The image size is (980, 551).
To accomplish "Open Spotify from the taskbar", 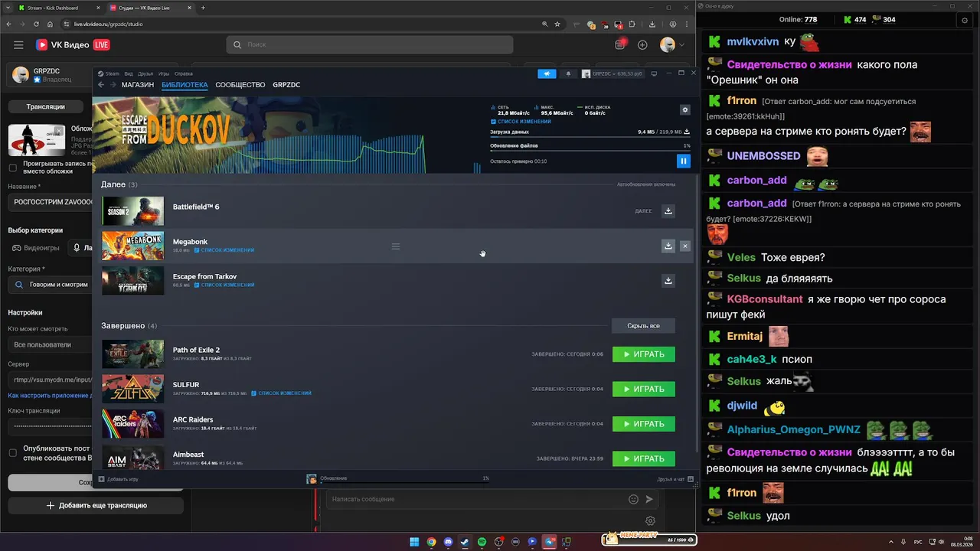I will click(482, 542).
